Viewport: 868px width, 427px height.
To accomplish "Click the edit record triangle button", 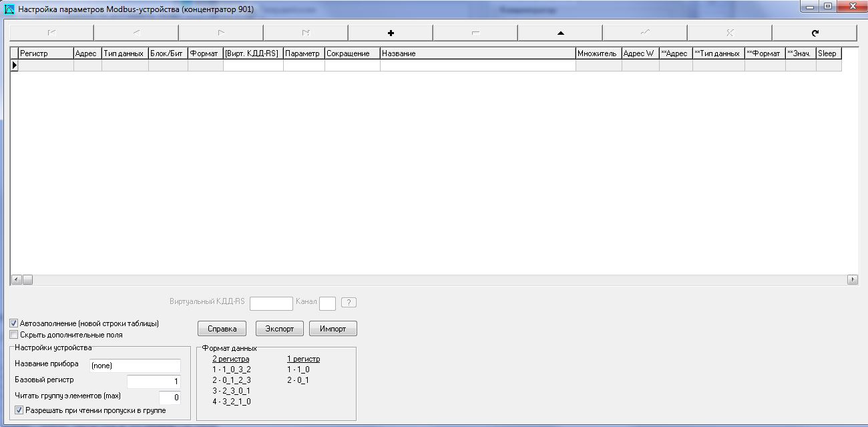I will (560, 33).
